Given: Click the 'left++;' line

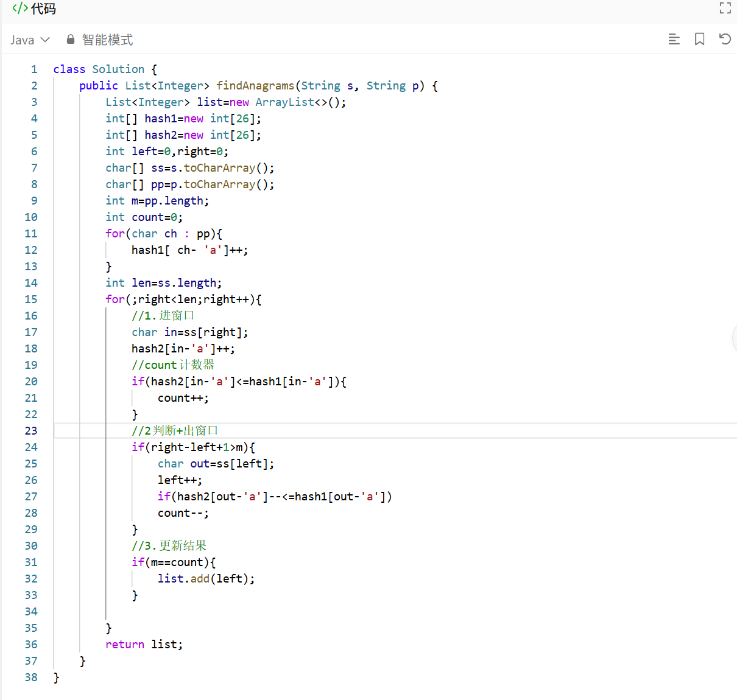Looking at the screenshot, I should (180, 480).
